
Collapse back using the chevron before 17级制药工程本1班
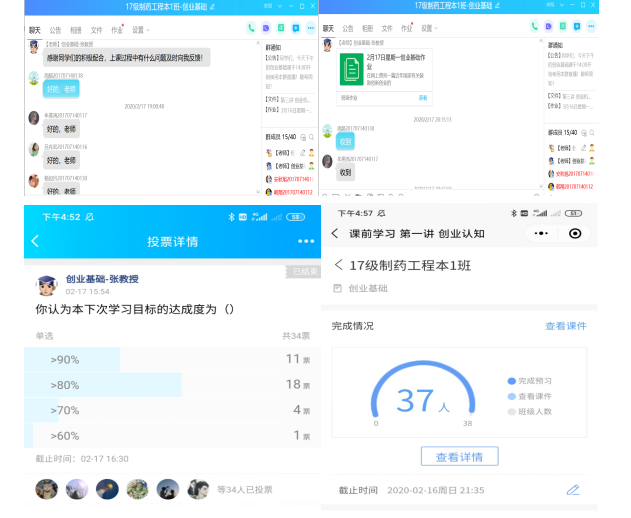point(338,265)
